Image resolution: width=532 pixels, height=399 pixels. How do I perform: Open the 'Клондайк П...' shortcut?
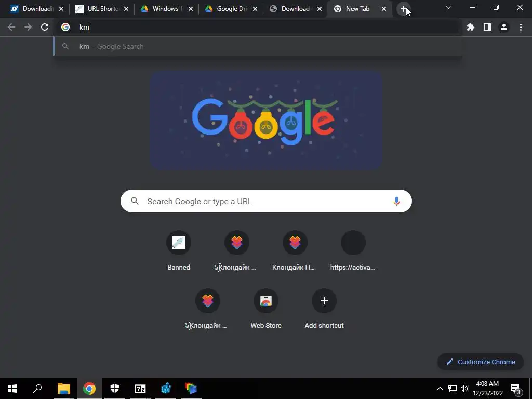pyautogui.click(x=295, y=250)
